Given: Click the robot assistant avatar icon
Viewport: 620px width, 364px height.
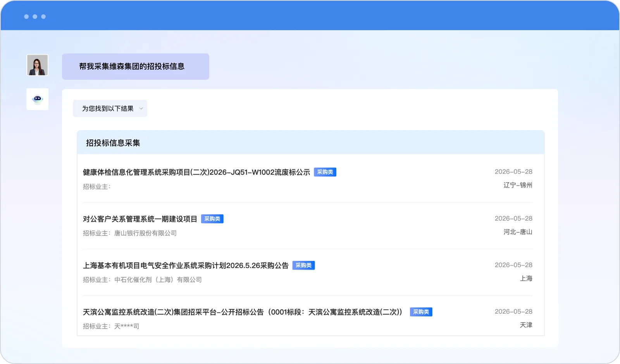Looking at the screenshot, I should [38, 99].
